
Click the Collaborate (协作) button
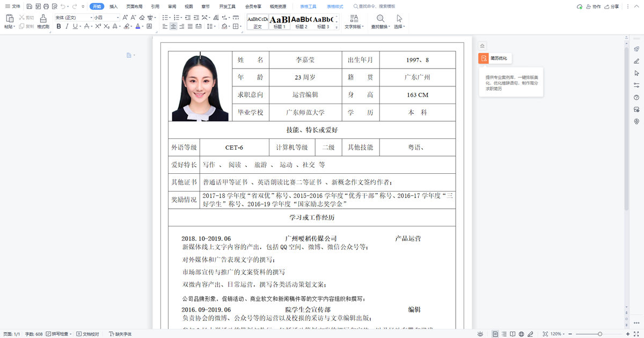[x=593, y=6]
